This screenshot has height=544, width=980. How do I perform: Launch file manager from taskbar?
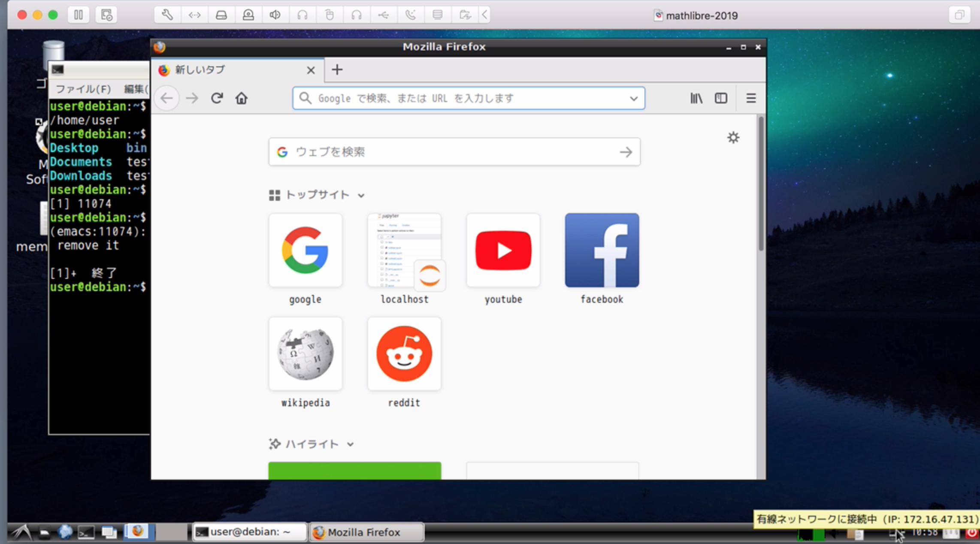pyautogui.click(x=44, y=533)
